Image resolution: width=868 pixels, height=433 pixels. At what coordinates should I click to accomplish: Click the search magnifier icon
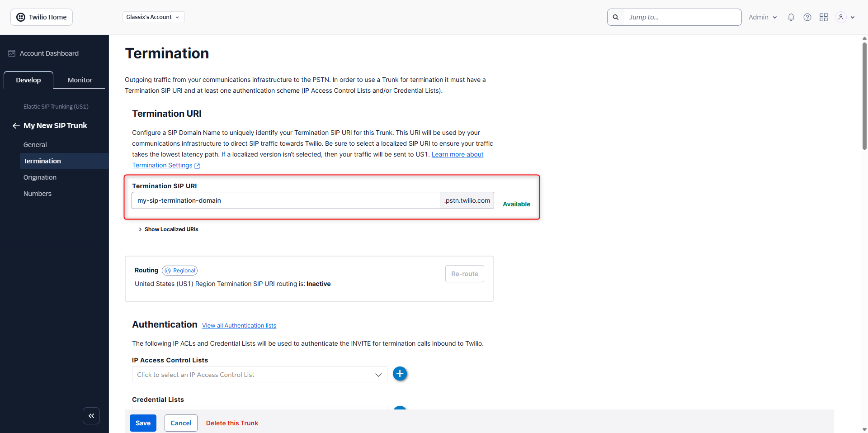click(x=616, y=17)
